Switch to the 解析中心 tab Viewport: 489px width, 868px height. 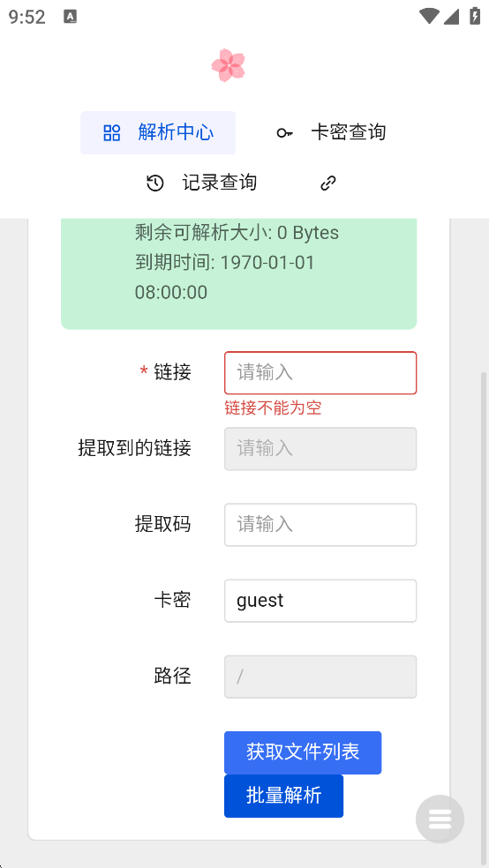click(x=158, y=133)
